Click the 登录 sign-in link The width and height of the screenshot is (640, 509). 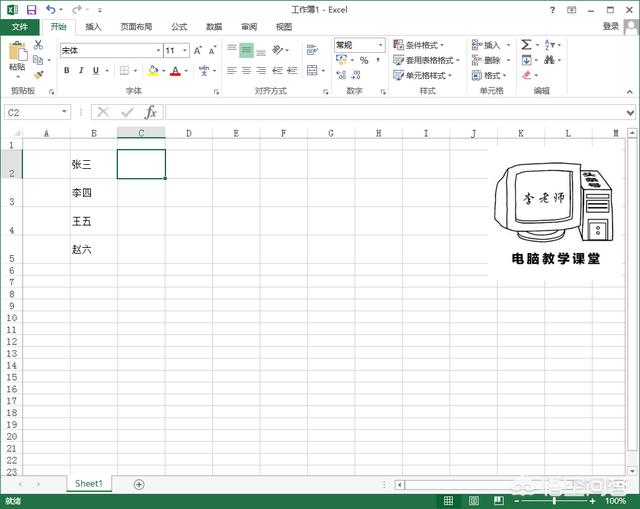[611, 27]
